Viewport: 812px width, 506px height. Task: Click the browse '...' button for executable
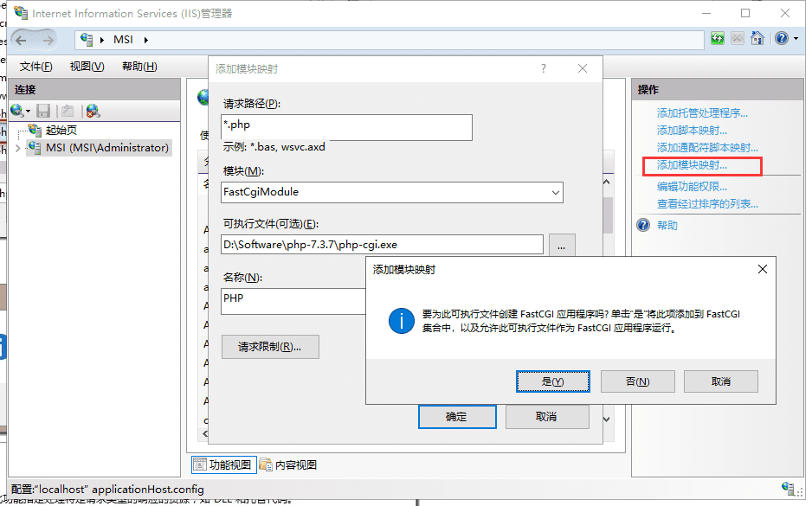(561, 247)
